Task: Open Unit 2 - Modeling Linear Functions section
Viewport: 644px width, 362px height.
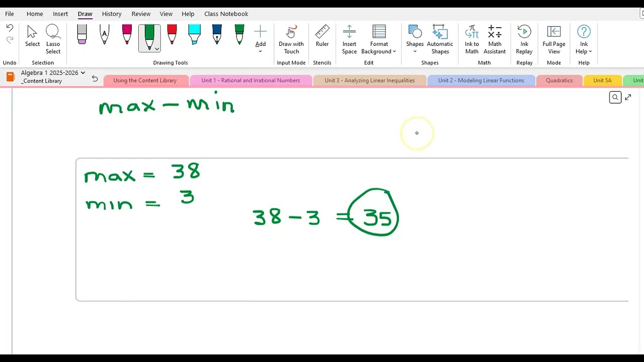Action: pos(481,80)
